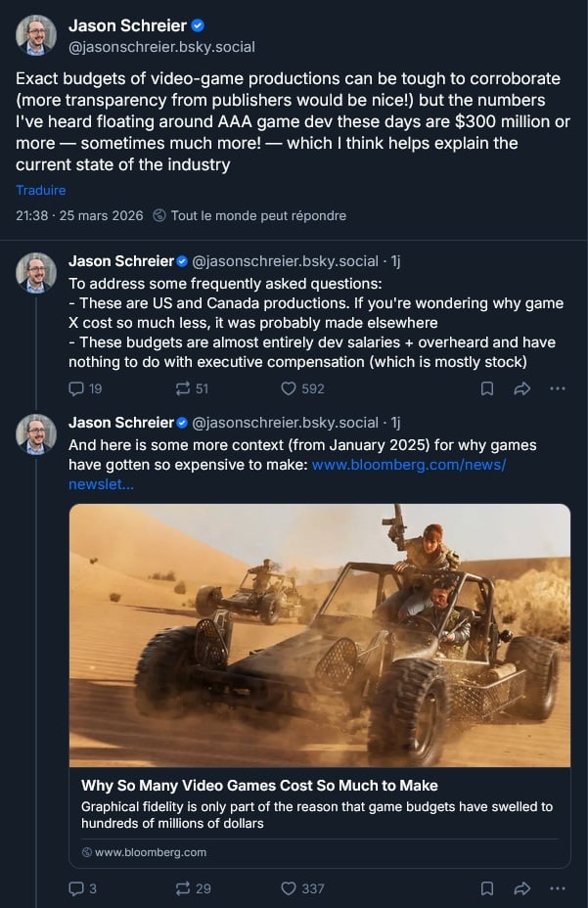Bookmark the Bloomberg context post
This screenshot has width=588, height=908.
pos(486,888)
